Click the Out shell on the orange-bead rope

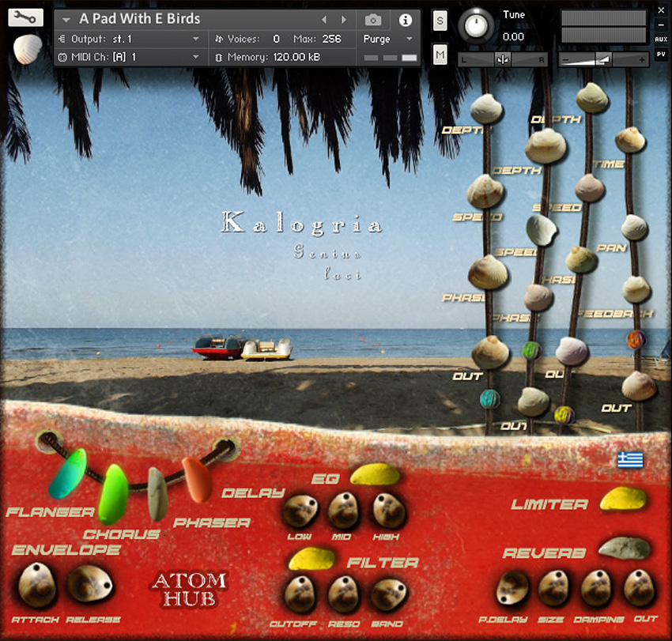pos(638,386)
